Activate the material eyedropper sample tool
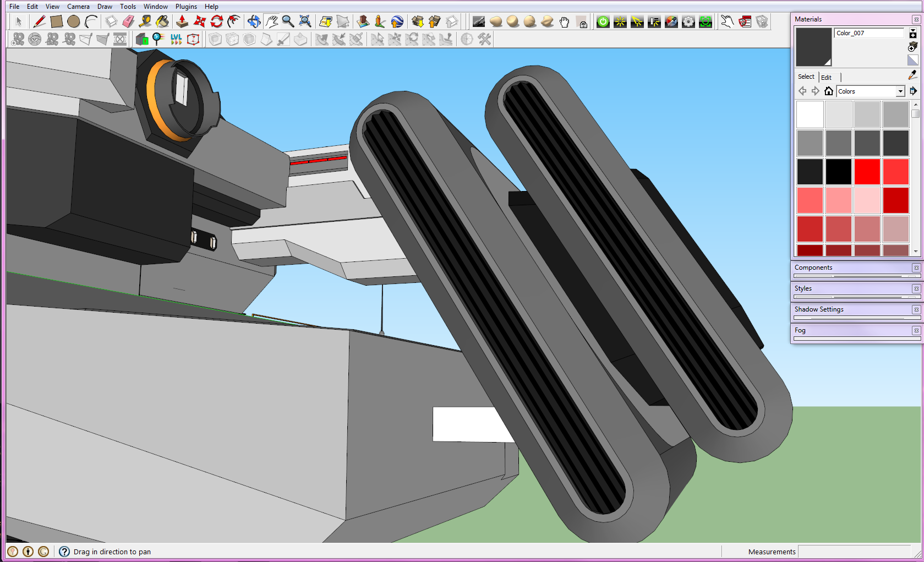The height and width of the screenshot is (562, 924). tap(913, 74)
